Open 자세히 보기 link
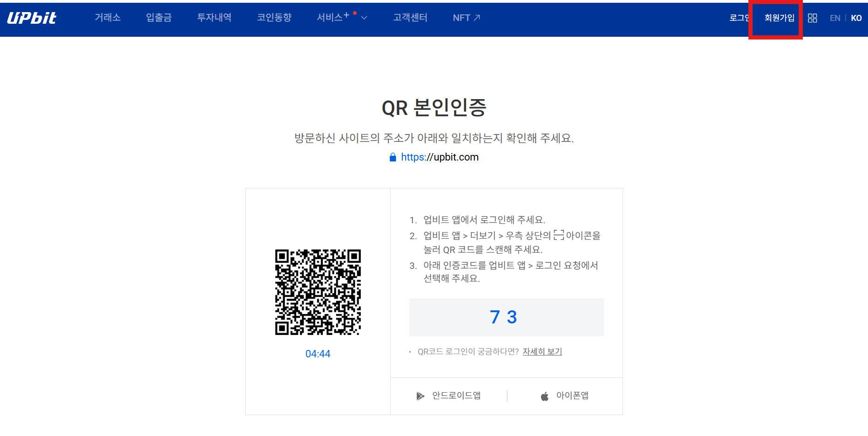This screenshot has width=868, height=436. (542, 351)
